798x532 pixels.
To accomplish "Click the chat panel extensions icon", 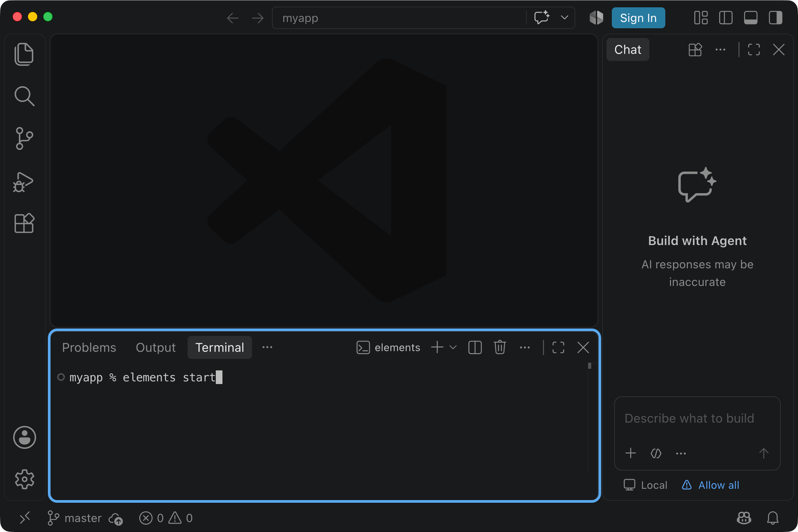I will pyautogui.click(x=695, y=50).
